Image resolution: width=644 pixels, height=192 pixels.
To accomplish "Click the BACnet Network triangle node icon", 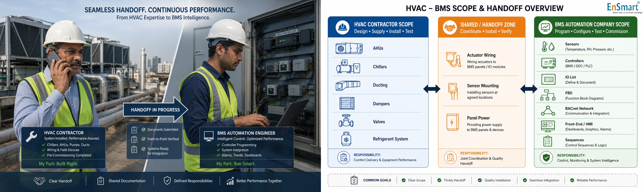I will coord(548,111).
